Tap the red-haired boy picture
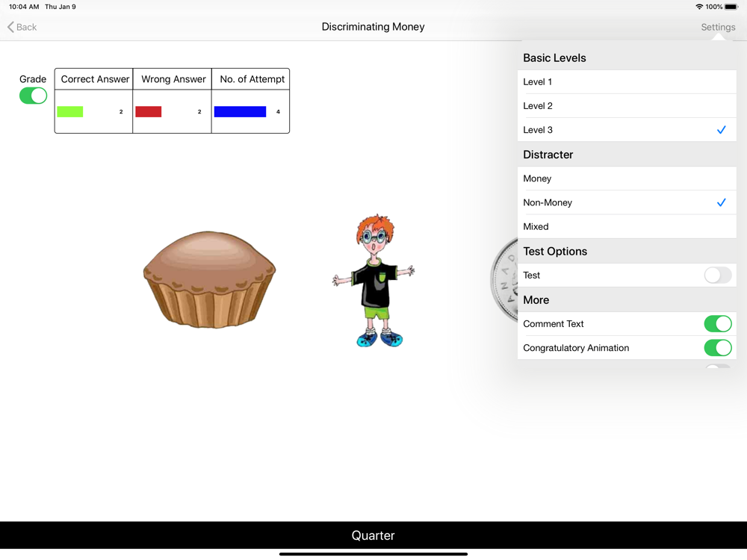Screen dimensions: 747x560 tap(374, 281)
